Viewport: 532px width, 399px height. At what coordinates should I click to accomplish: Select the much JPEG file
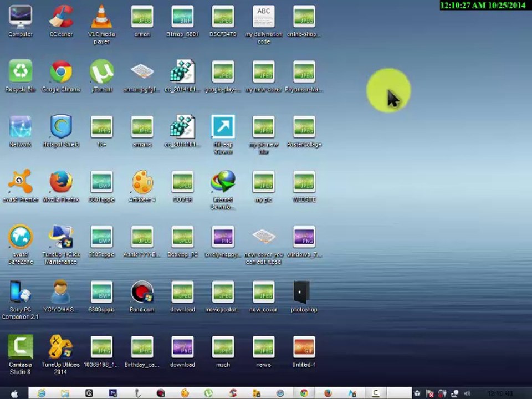(223, 351)
